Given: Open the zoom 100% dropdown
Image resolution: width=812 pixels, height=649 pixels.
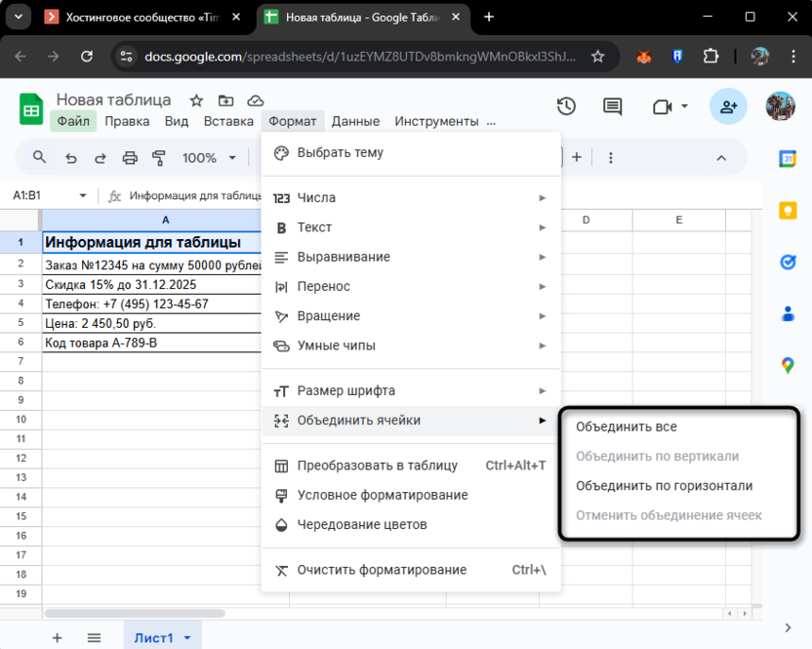Looking at the screenshot, I should pyautogui.click(x=209, y=158).
